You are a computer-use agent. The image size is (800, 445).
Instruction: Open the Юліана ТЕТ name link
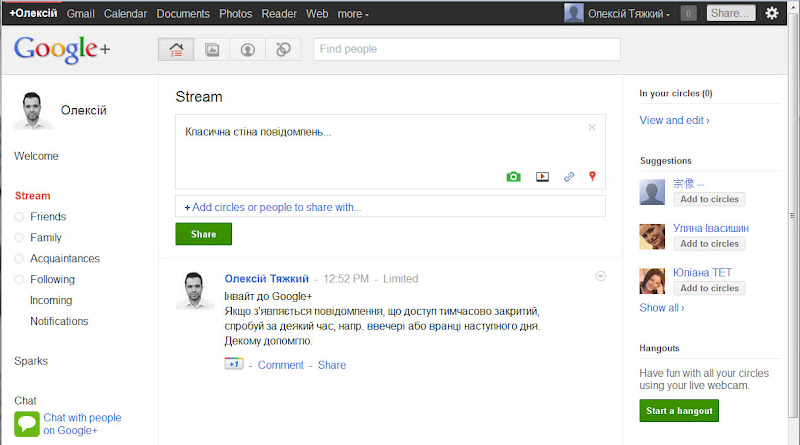702,273
